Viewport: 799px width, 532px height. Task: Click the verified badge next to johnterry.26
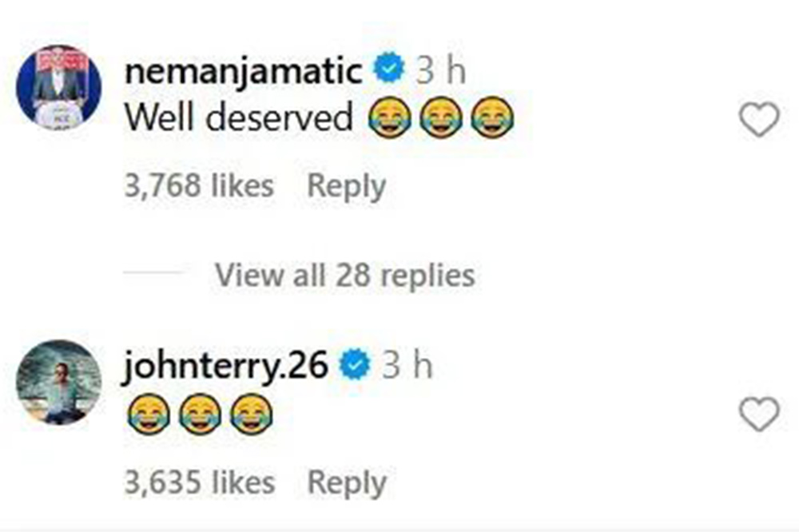(x=354, y=366)
